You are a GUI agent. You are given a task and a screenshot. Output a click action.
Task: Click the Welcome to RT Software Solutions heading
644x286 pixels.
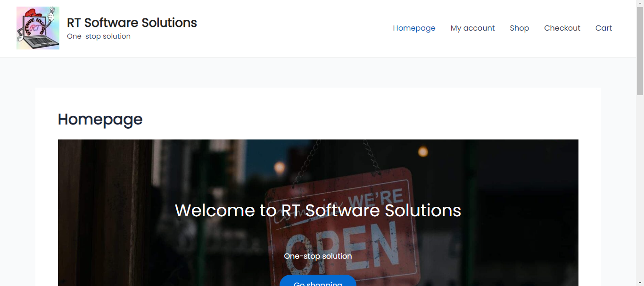point(318,210)
